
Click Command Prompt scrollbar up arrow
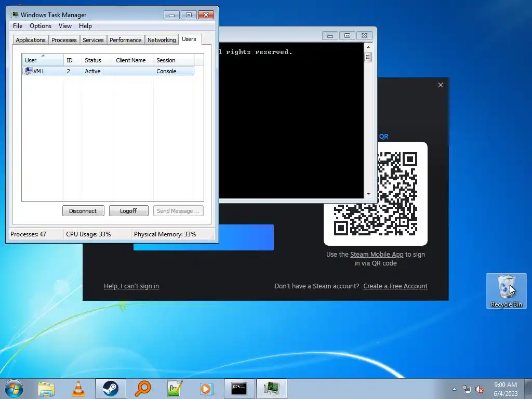coord(368,47)
